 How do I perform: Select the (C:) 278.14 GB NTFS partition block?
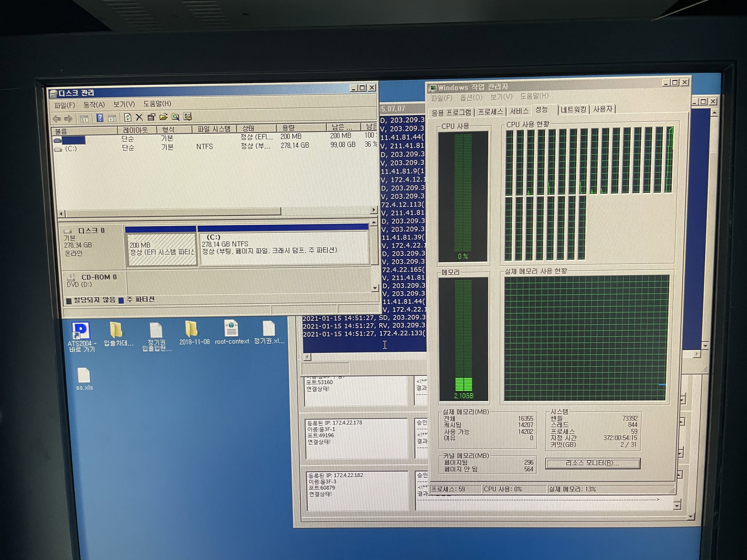pyautogui.click(x=283, y=249)
